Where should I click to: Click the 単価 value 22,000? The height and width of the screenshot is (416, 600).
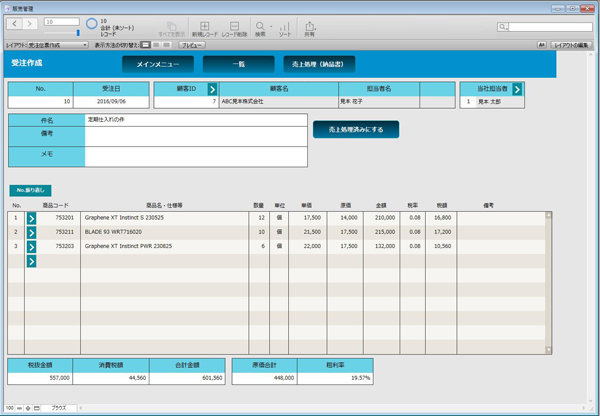click(312, 246)
